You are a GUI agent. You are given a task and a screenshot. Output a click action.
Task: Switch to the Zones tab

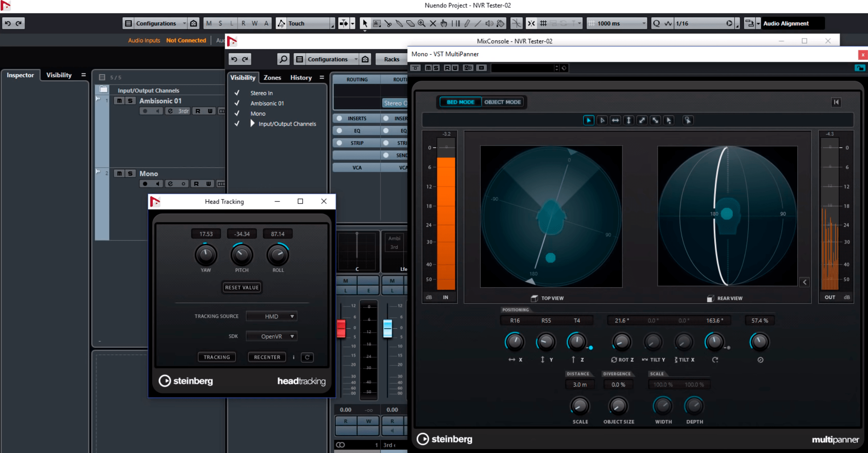click(272, 78)
